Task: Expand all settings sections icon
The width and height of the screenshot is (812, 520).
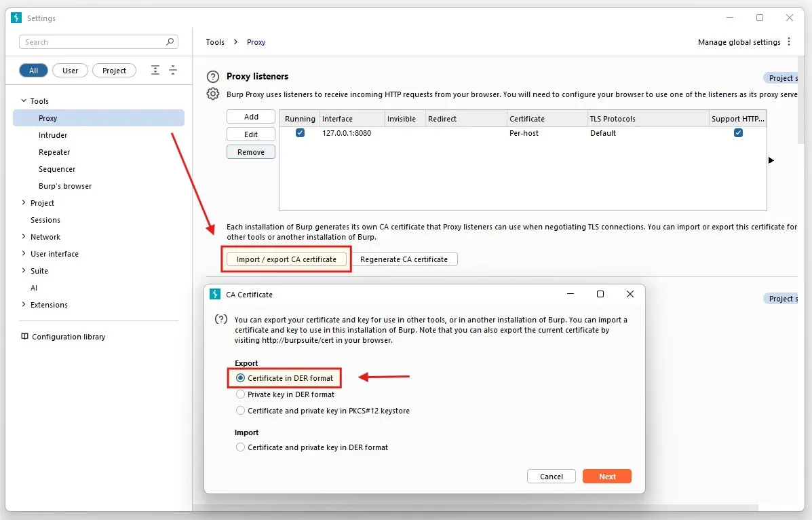Action: 155,70
